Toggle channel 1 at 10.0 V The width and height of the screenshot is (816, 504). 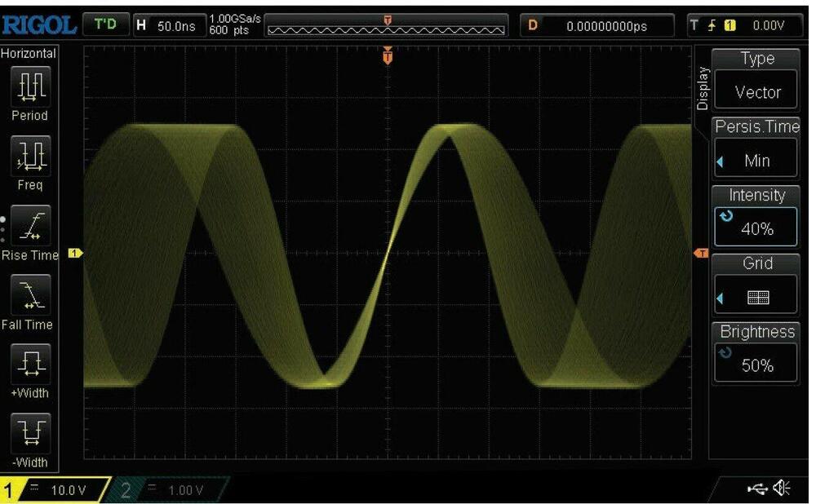point(55,490)
